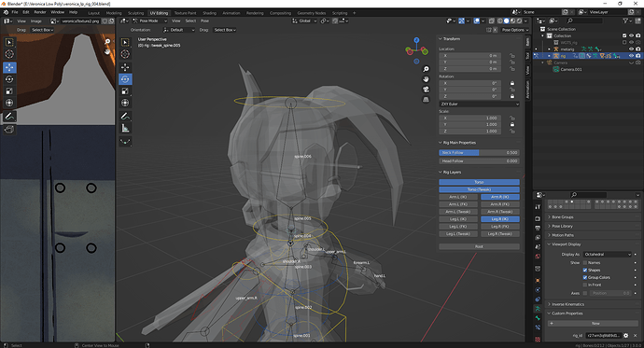Click the New custom property button

[595, 324]
